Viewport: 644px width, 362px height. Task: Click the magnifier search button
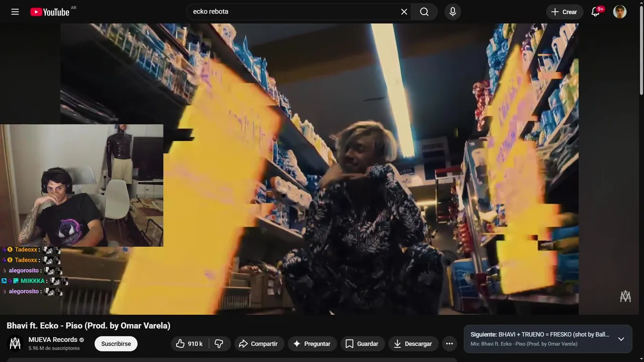coord(424,12)
